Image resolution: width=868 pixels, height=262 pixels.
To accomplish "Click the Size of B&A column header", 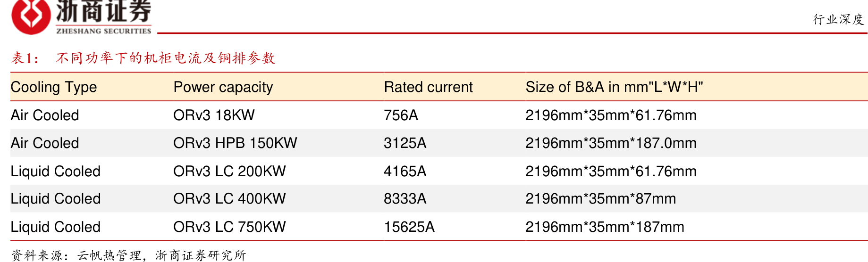I will click(614, 87).
